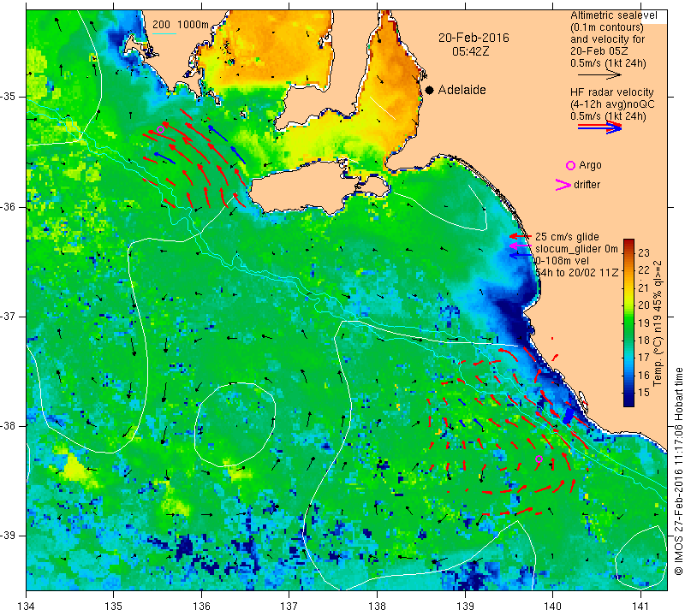Click the red arrow beside 25 cm/s glide

coord(521,236)
